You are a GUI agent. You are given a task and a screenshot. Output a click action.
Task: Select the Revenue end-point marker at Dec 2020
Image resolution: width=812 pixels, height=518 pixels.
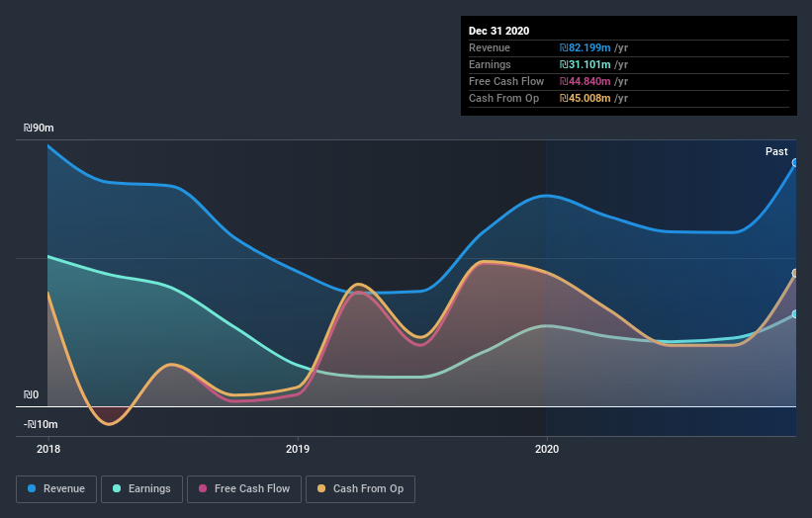coord(795,163)
